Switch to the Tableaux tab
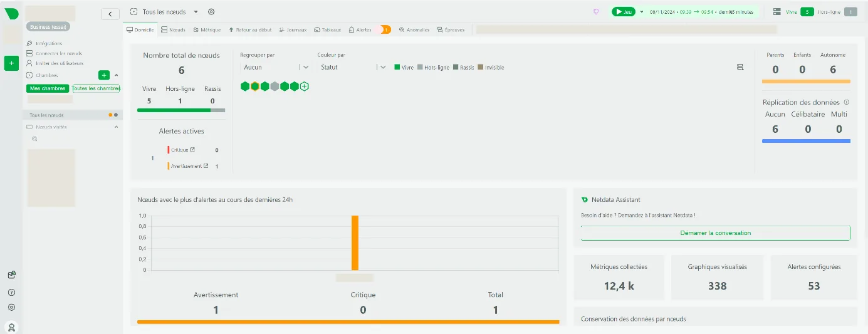 pos(328,29)
